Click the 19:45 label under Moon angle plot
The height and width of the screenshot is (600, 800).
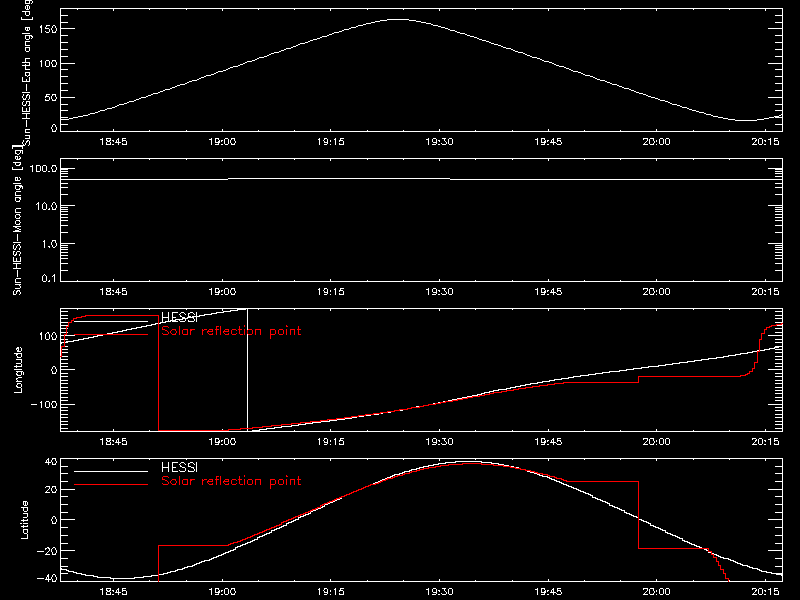tap(548, 292)
